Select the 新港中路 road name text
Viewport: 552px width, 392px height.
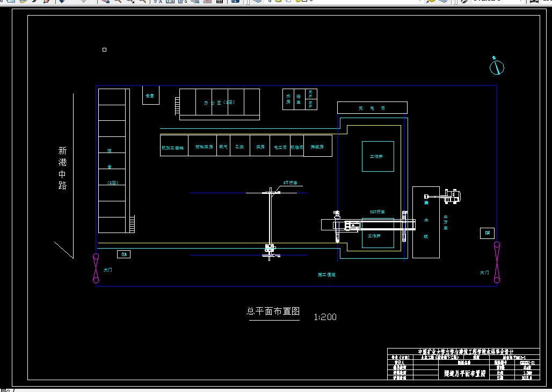tap(62, 169)
